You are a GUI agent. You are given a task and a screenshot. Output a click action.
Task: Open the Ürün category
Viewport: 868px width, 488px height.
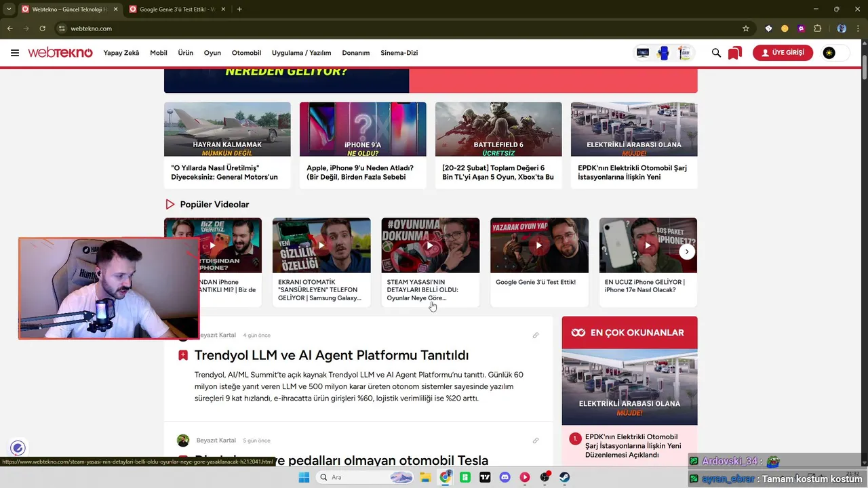186,53
